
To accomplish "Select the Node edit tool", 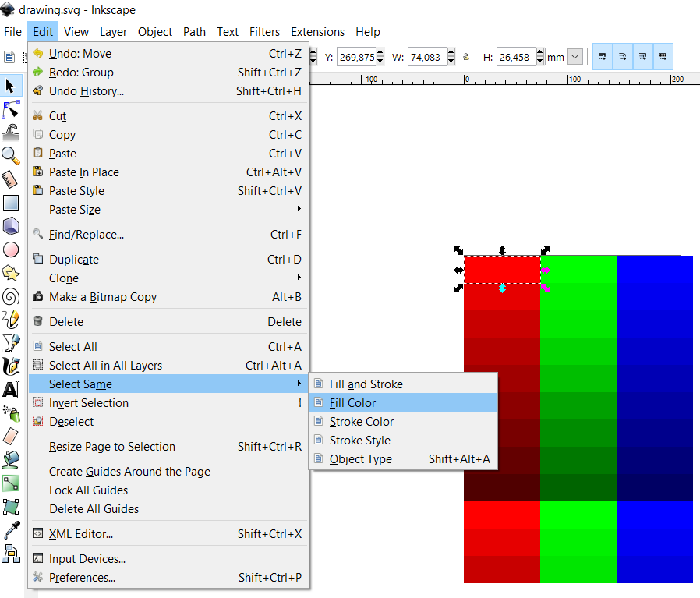I will tap(11, 109).
